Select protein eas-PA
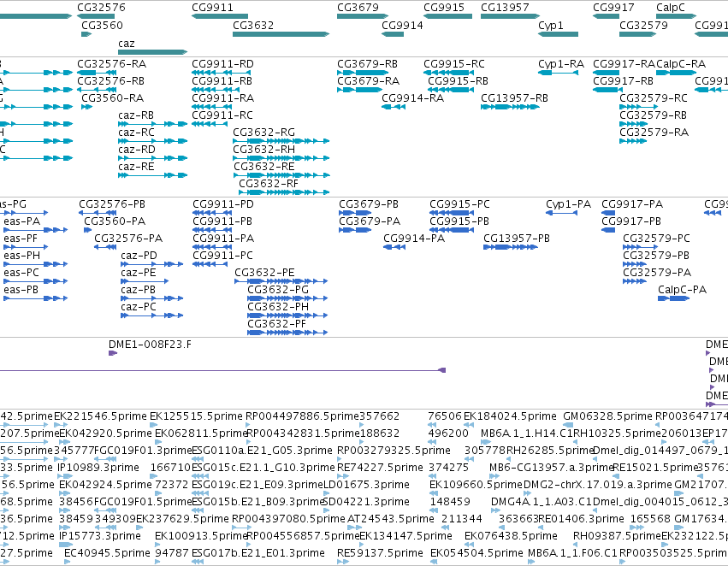This screenshot has width=728, height=566. [x=22, y=221]
